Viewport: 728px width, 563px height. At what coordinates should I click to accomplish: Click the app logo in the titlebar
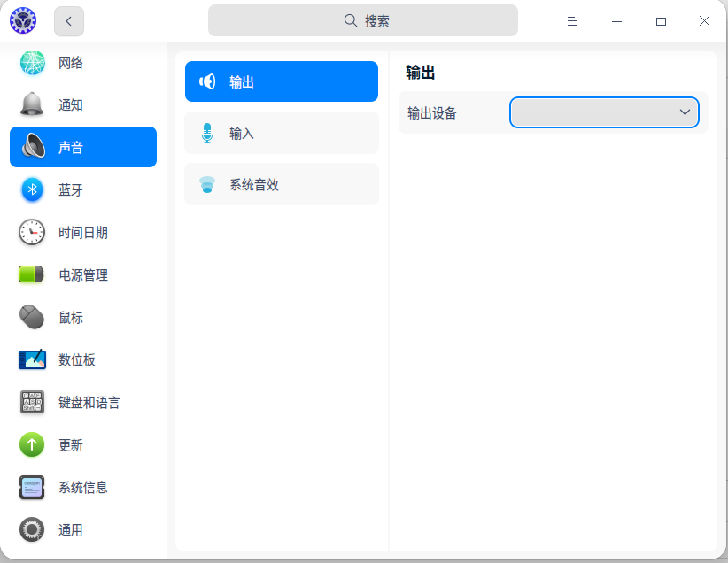(x=22, y=19)
